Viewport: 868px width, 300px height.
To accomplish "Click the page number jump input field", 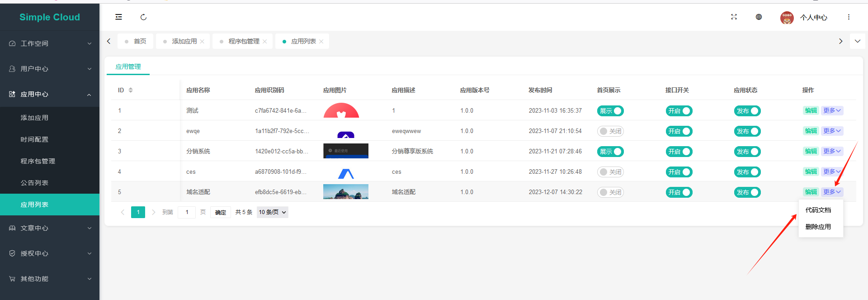I will tap(187, 212).
